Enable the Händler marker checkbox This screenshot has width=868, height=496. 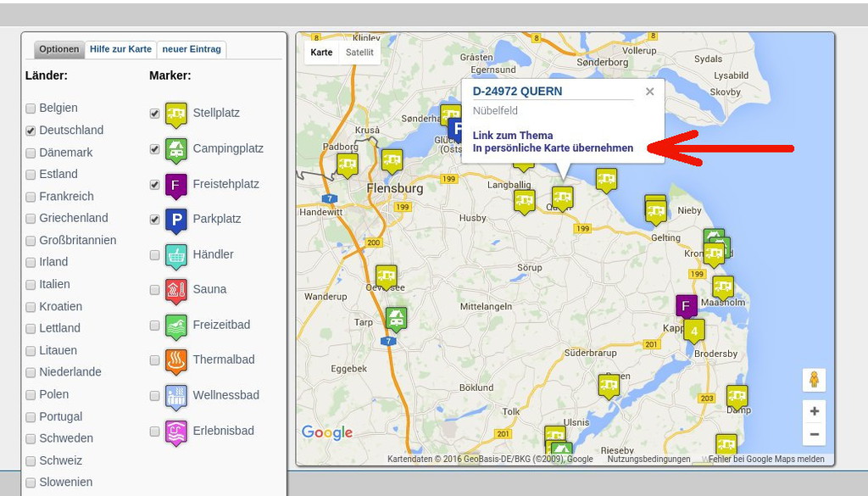[154, 254]
